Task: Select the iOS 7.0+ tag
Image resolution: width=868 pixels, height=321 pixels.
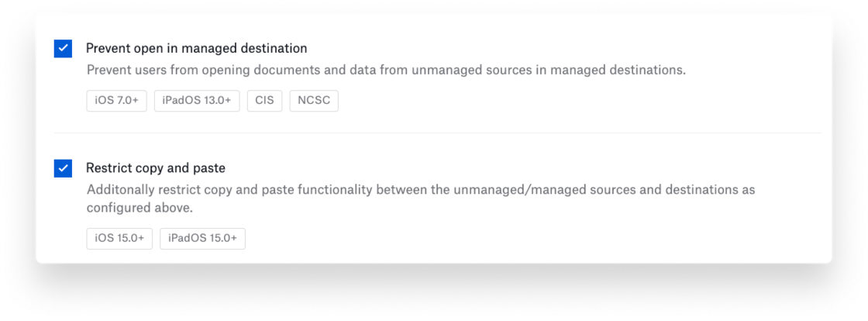Action: (x=116, y=101)
